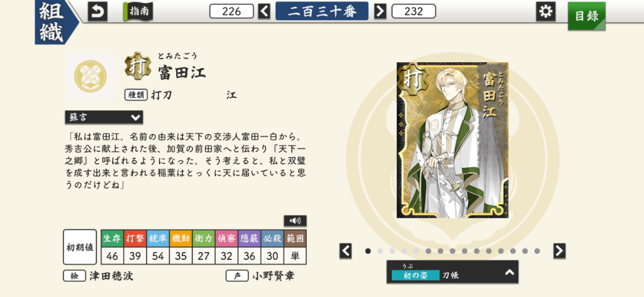Go to previous sword with left arrow
Viewport: 644px width, 297px height.
[x=264, y=11]
